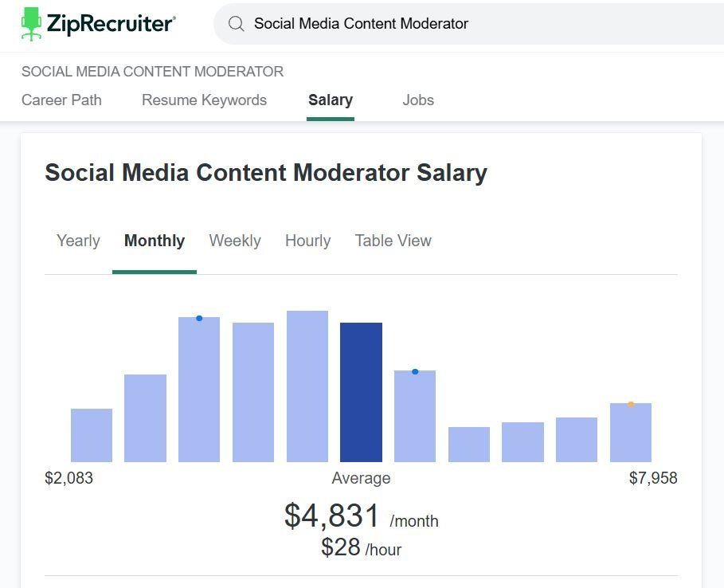Switch to Hourly salary view

307,241
